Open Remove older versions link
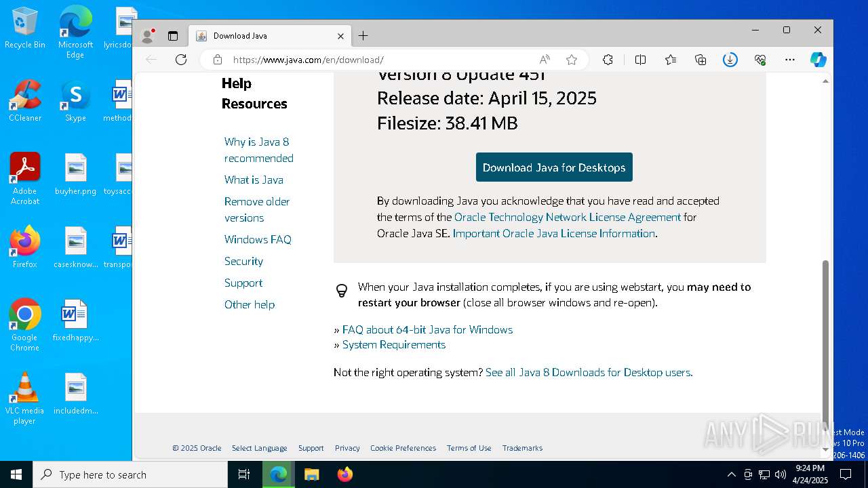Viewport: 868px width, 488px height. click(257, 209)
